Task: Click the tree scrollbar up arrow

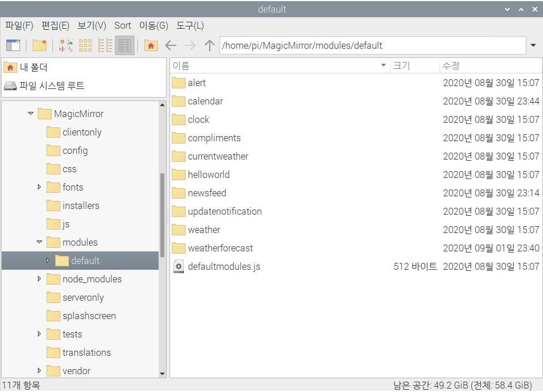Action: pos(163,104)
